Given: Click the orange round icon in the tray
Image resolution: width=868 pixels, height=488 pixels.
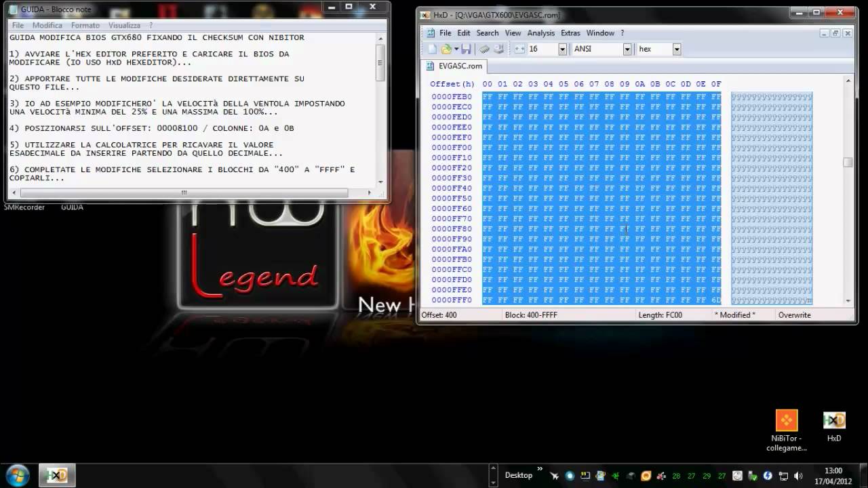Looking at the screenshot, I should 646,476.
